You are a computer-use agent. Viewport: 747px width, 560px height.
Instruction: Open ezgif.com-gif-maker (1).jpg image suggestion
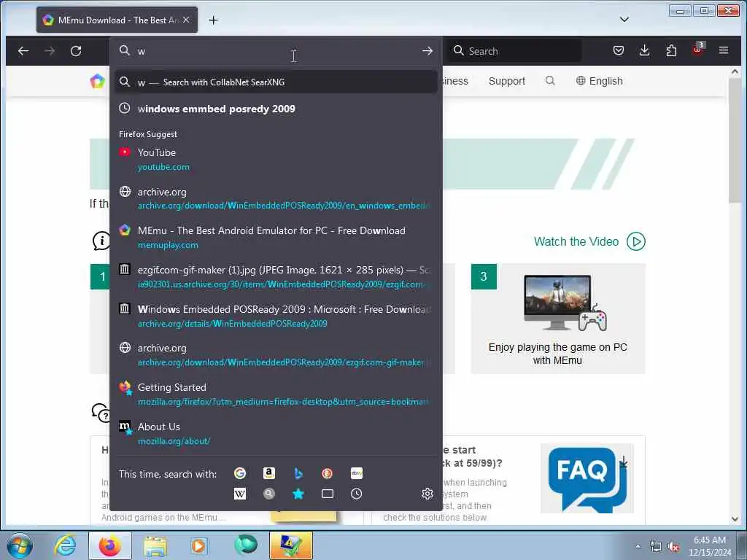tap(276, 276)
